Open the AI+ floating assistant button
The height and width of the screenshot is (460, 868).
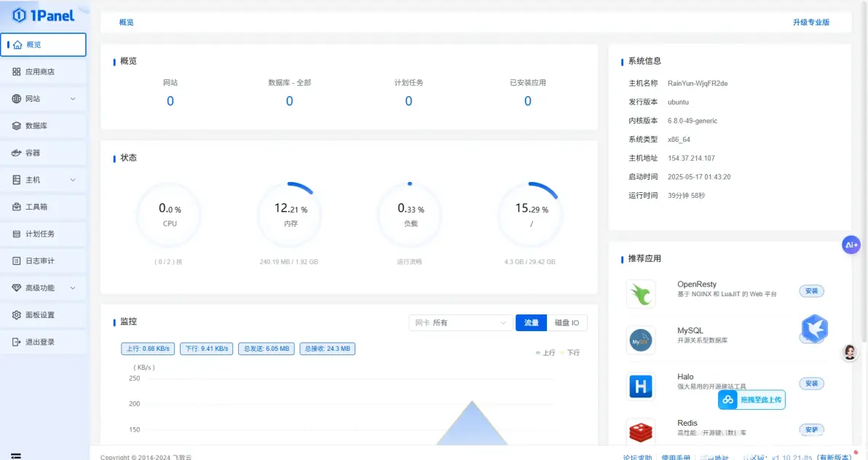click(851, 245)
